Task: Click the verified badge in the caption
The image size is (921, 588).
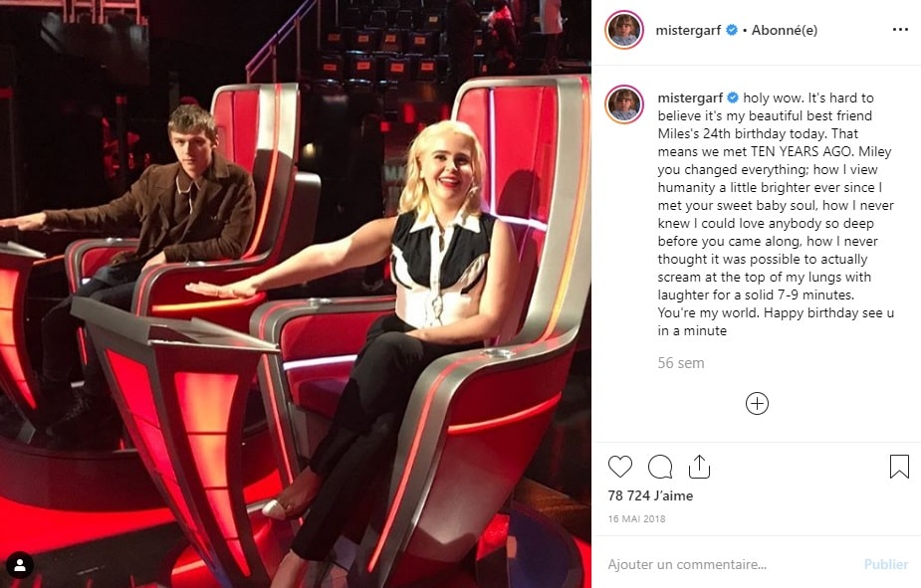Action: tap(733, 98)
